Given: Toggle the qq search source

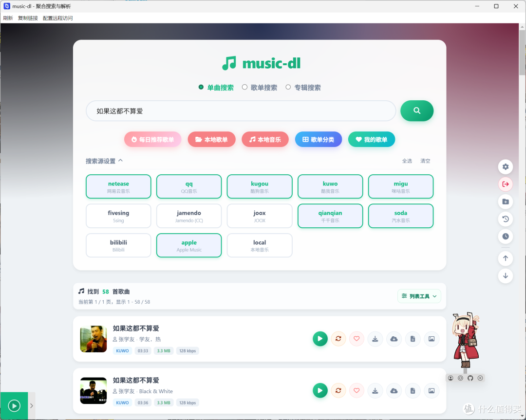Looking at the screenshot, I should (189, 186).
